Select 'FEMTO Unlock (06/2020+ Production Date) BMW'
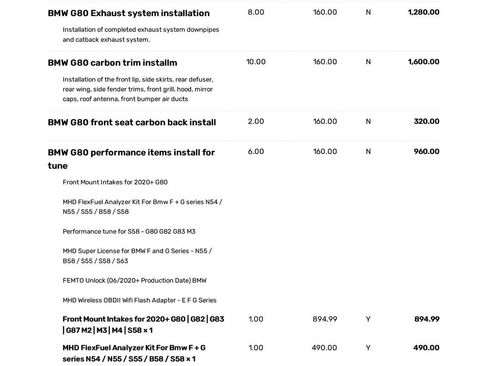 pyautogui.click(x=135, y=280)
